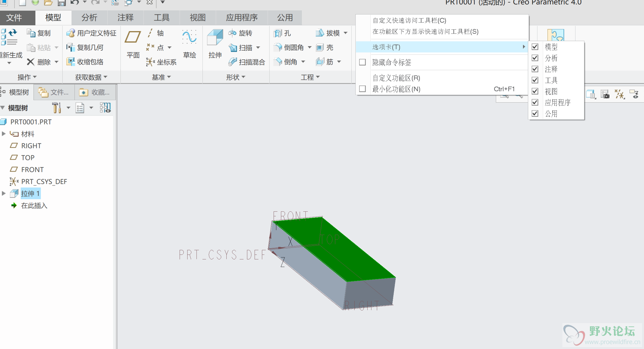Switch to the 文件... folder browser panel tab

(x=54, y=92)
